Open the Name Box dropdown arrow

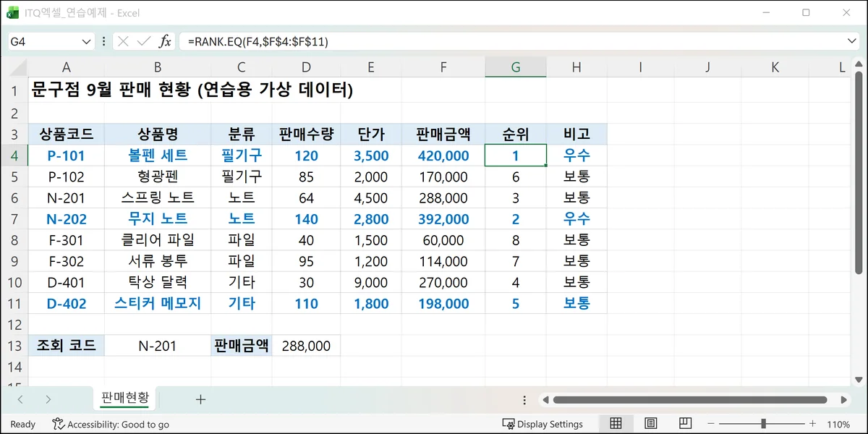[87, 42]
